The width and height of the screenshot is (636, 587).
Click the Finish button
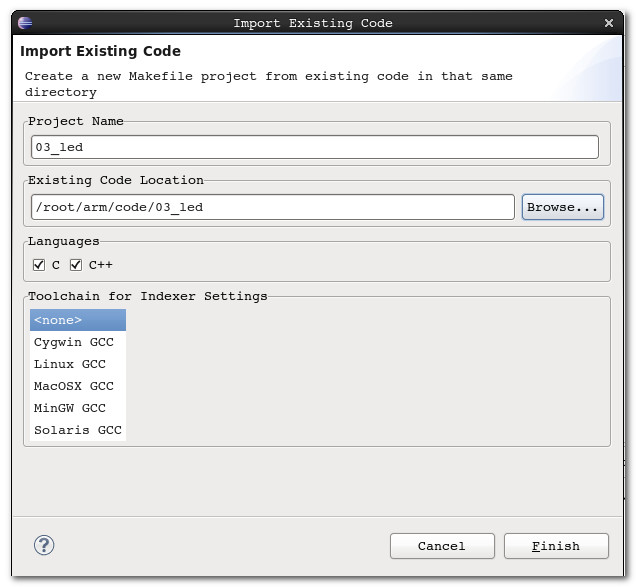(556, 546)
